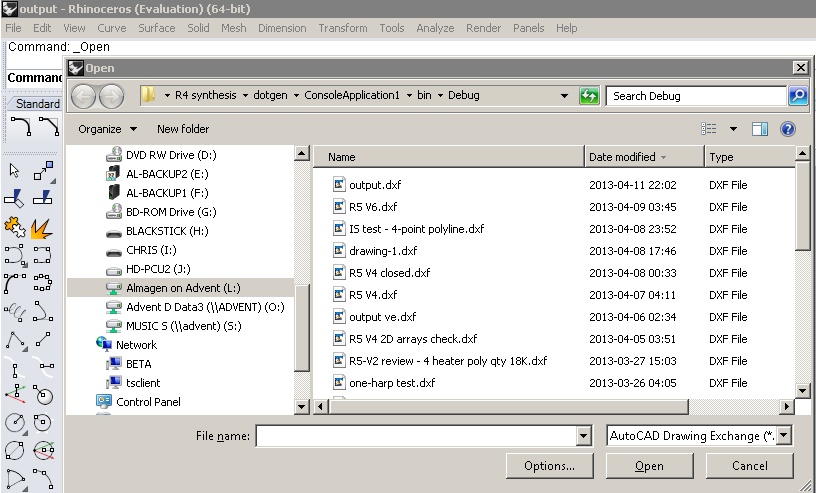Open the Analyze menu
Viewport: 816px width, 493px height.
[x=435, y=28]
